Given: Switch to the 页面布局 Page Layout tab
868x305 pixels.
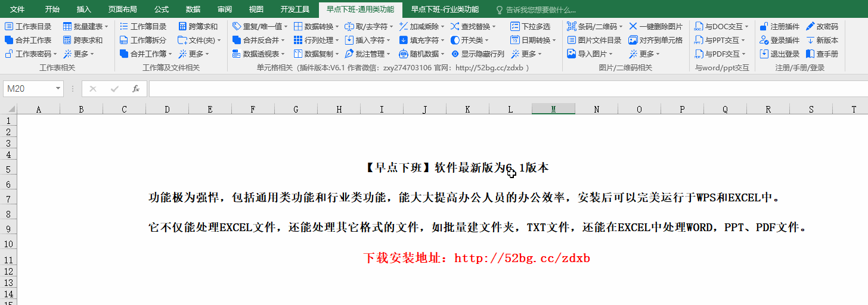Looking at the screenshot, I should point(122,10).
